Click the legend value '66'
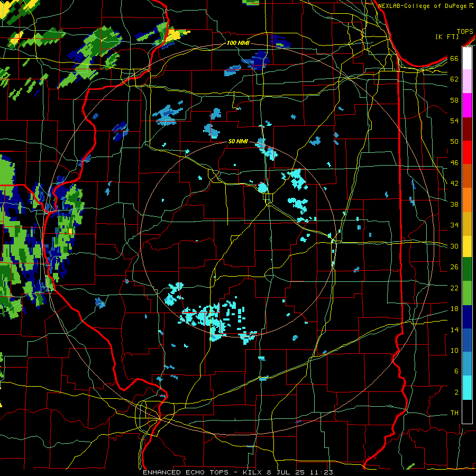Screen dimensions: 476x476 click(454, 58)
